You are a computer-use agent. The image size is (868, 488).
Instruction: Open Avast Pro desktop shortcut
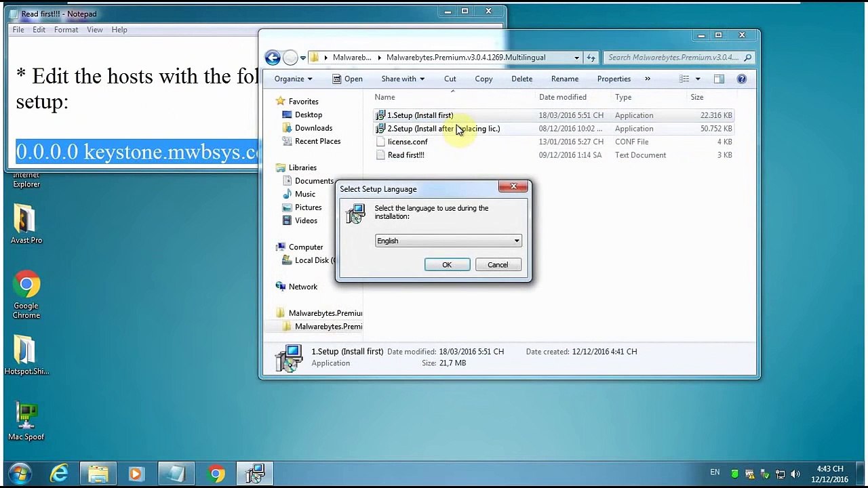tap(26, 224)
